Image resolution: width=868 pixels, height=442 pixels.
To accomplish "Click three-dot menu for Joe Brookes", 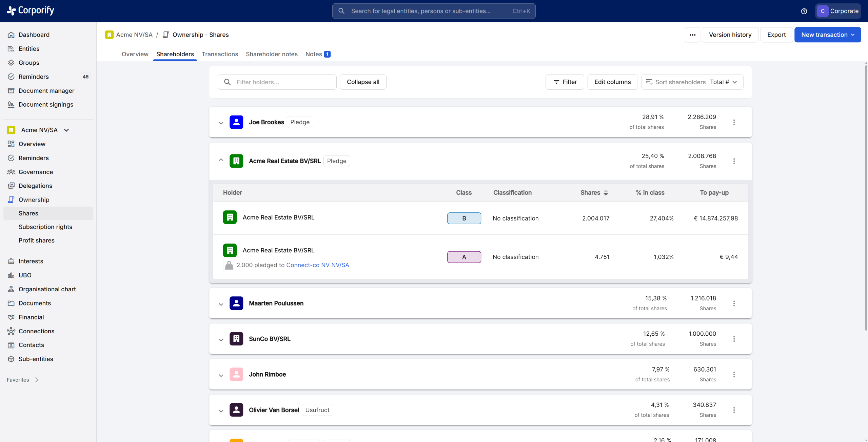I will click(x=734, y=122).
